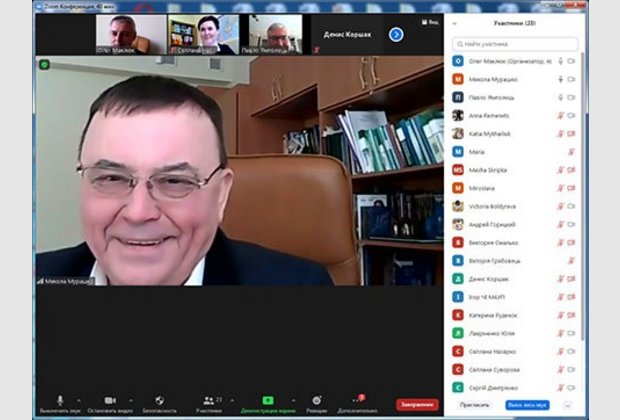The width and height of the screenshot is (620, 420).
Task: Select Виктория Смалько participant name
Action: pos(493,243)
